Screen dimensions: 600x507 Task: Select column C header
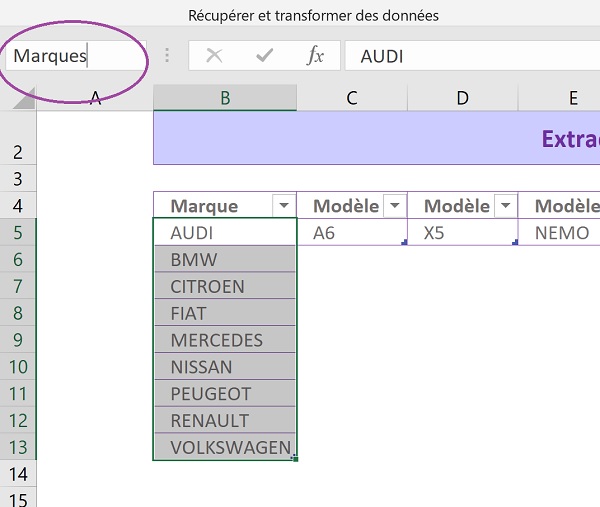pos(352,98)
